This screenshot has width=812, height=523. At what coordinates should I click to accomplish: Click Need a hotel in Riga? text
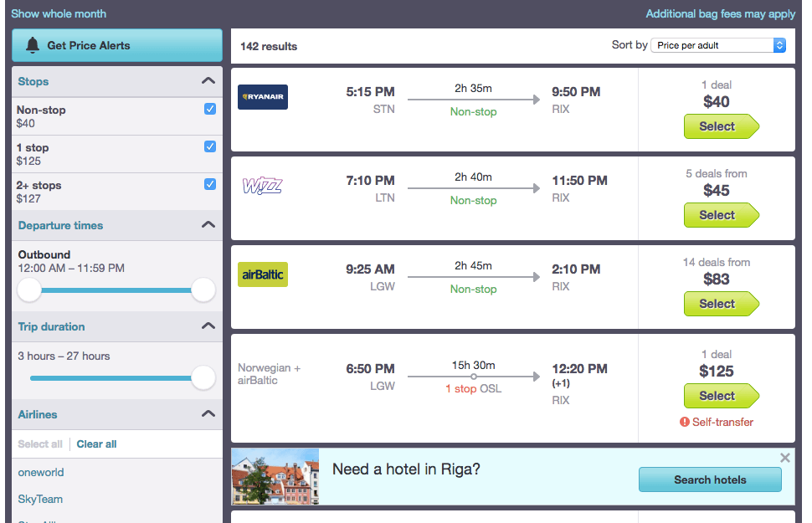tap(406, 469)
